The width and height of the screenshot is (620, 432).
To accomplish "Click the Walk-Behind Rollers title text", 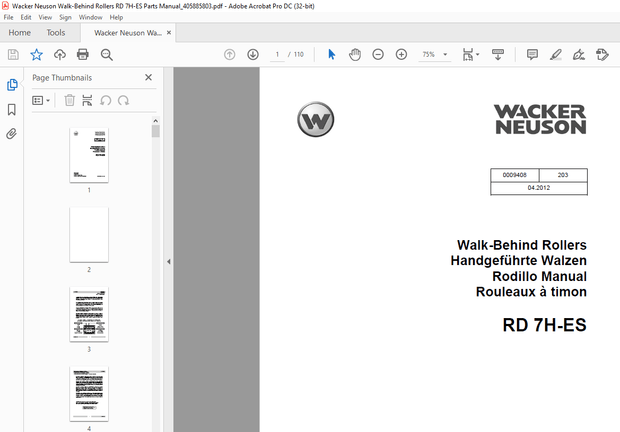I will (522, 245).
